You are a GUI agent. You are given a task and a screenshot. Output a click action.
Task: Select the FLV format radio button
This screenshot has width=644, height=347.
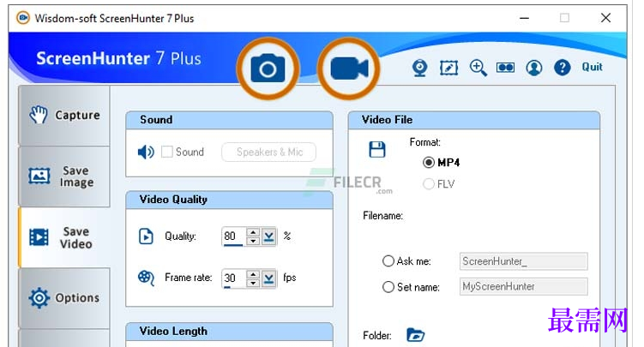(x=429, y=183)
